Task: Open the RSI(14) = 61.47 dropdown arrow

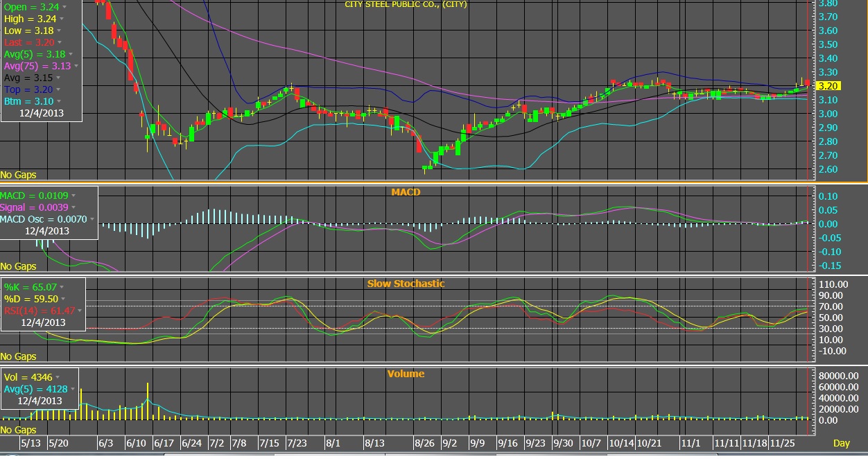Action: click(80, 311)
